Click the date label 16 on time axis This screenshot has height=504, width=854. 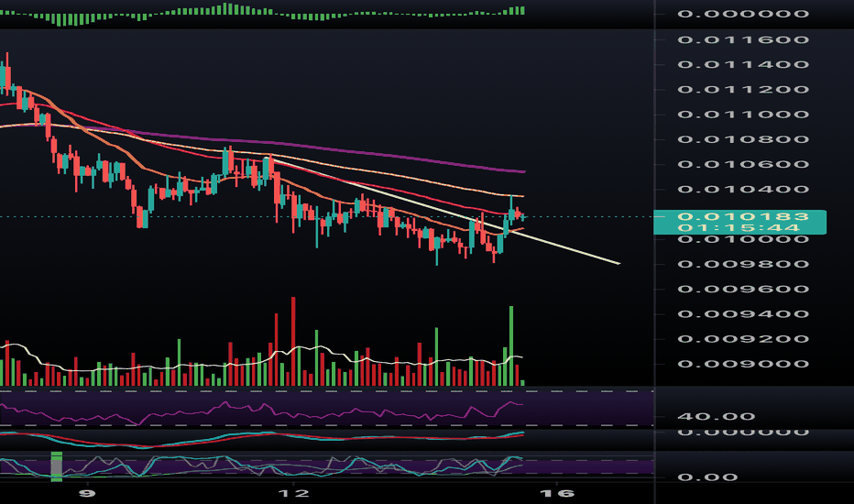click(558, 494)
